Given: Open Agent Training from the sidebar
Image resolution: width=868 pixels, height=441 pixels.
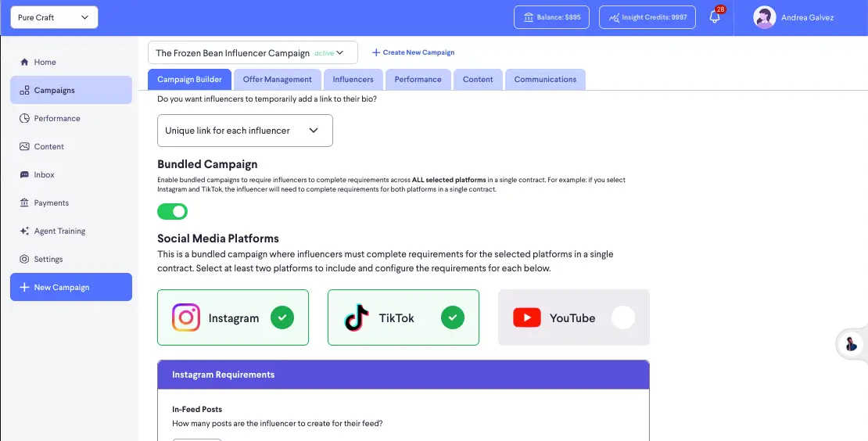Looking at the screenshot, I should (71, 231).
